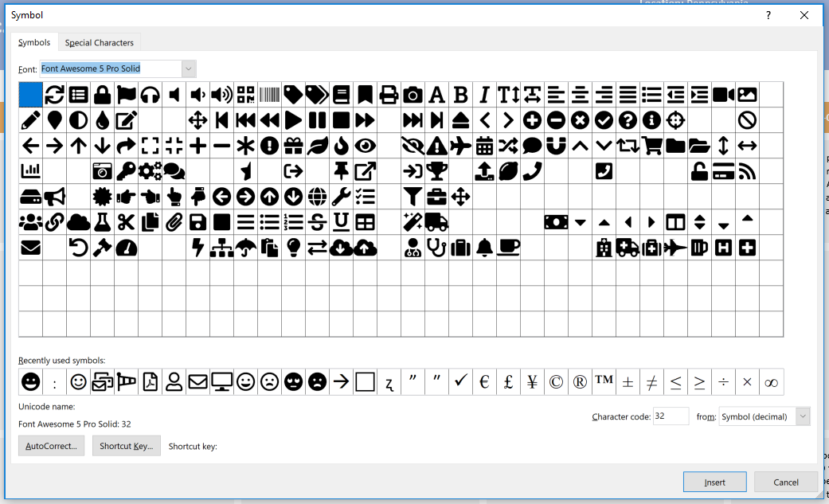The image size is (829, 504).
Task: Select the wrench symbol
Action: 341,196
